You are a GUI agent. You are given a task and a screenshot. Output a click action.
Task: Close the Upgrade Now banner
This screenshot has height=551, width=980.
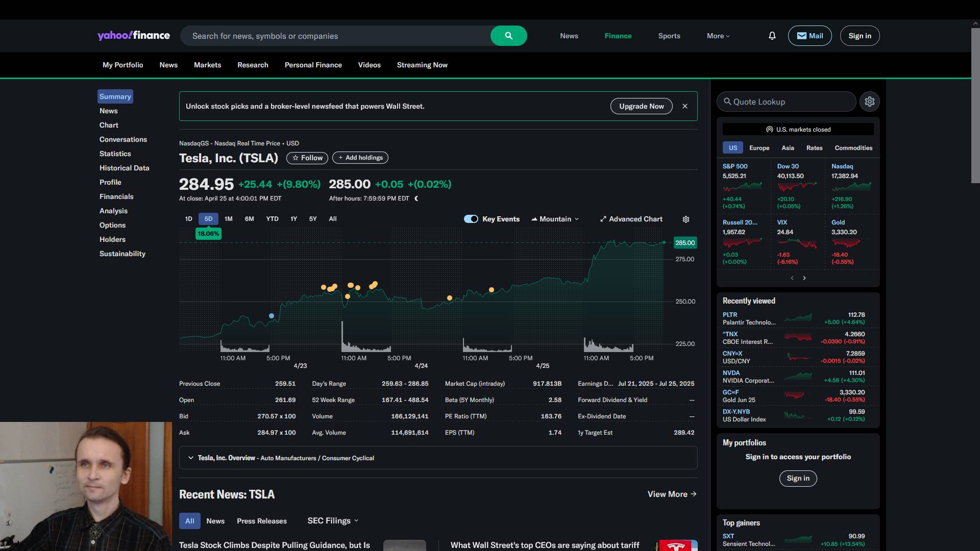[685, 106]
